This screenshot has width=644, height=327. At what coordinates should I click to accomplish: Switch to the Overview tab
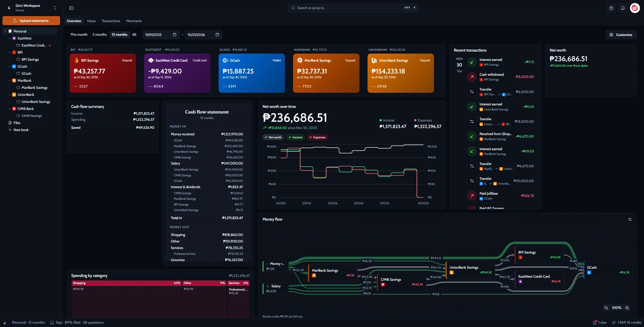coord(74,21)
